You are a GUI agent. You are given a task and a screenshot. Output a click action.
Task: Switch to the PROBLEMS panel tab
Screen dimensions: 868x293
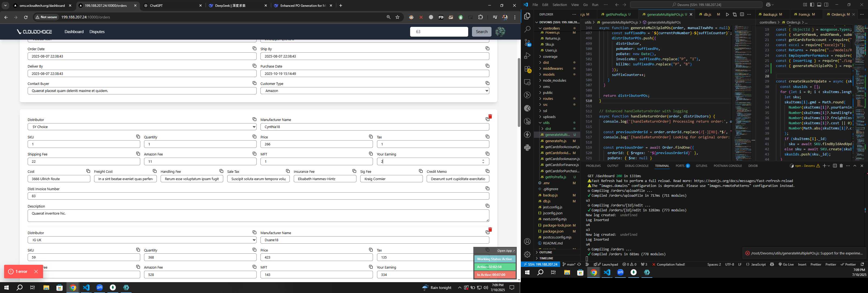pos(593,166)
